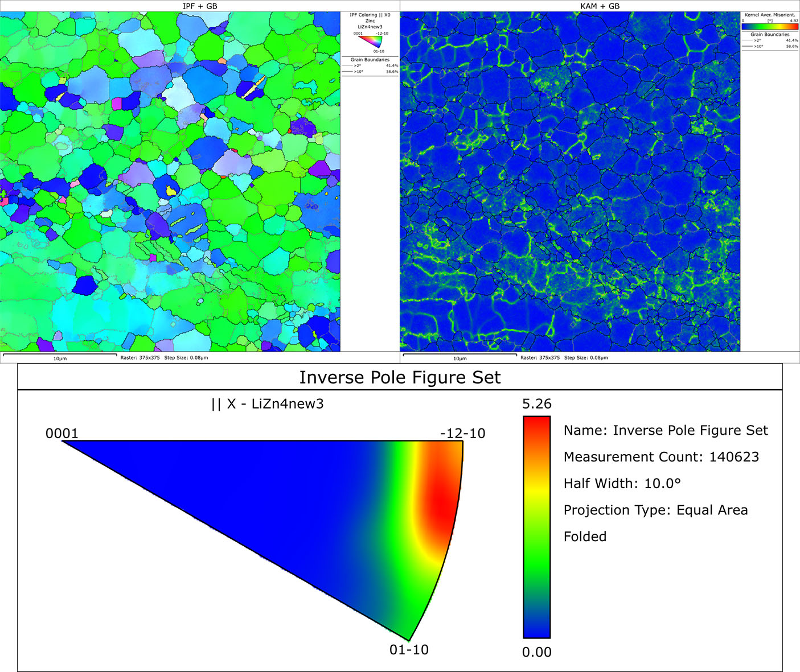Click 'Projection Type: Equal Area' text

click(x=655, y=510)
